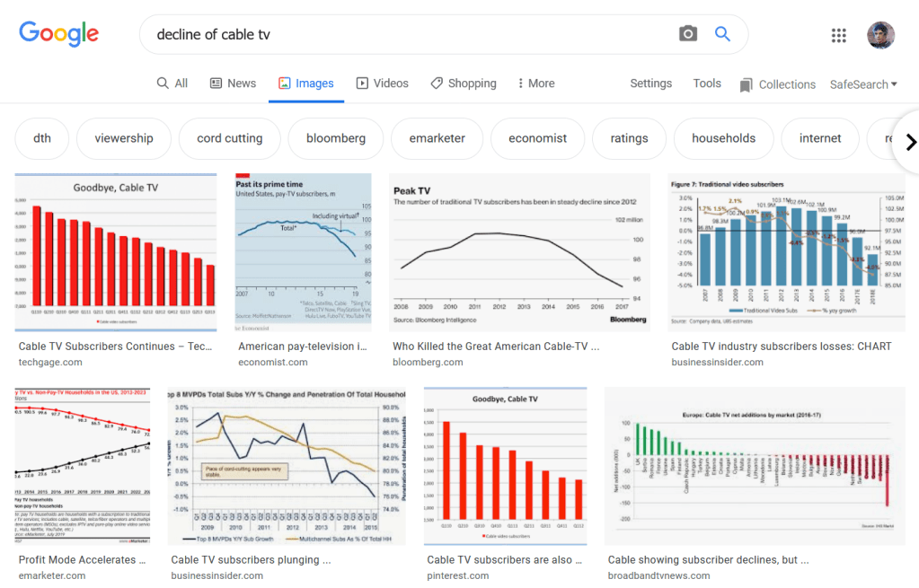The height and width of the screenshot is (588, 919).
Task: Switch to the Videos tab
Action: click(x=382, y=83)
